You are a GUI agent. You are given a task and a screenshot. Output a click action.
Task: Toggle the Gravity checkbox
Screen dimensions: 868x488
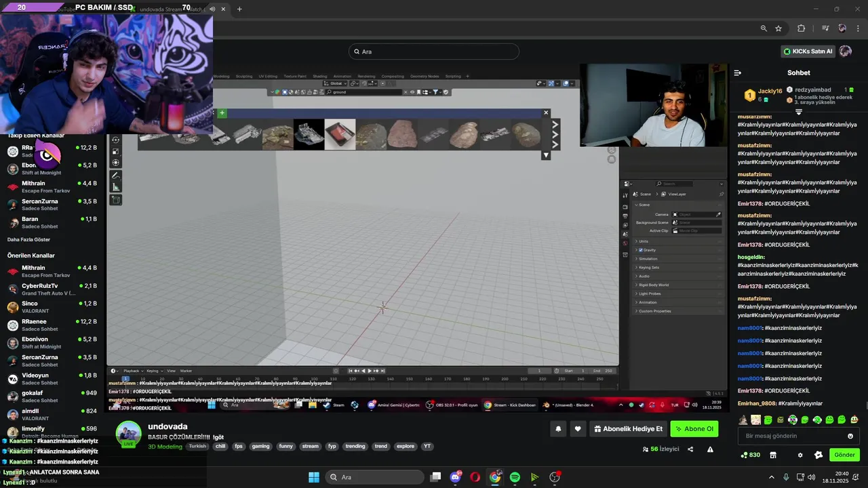(x=641, y=250)
